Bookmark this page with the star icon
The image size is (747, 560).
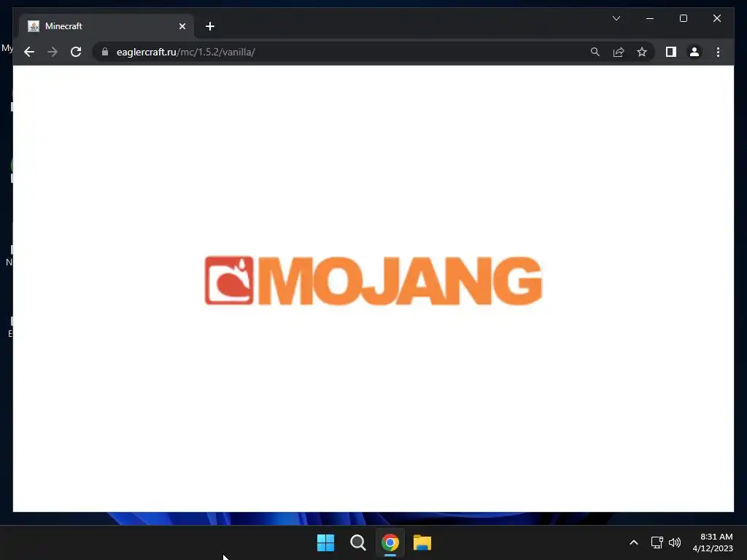pyautogui.click(x=642, y=52)
